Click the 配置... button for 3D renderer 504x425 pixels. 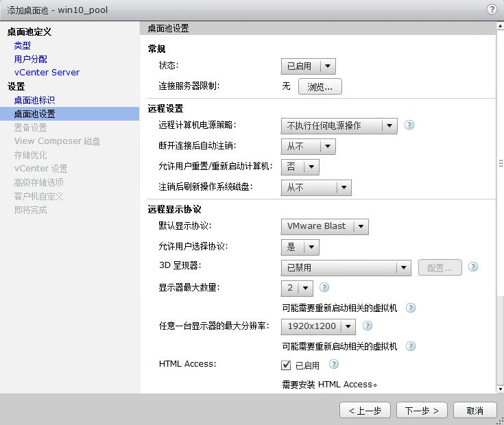(440, 268)
